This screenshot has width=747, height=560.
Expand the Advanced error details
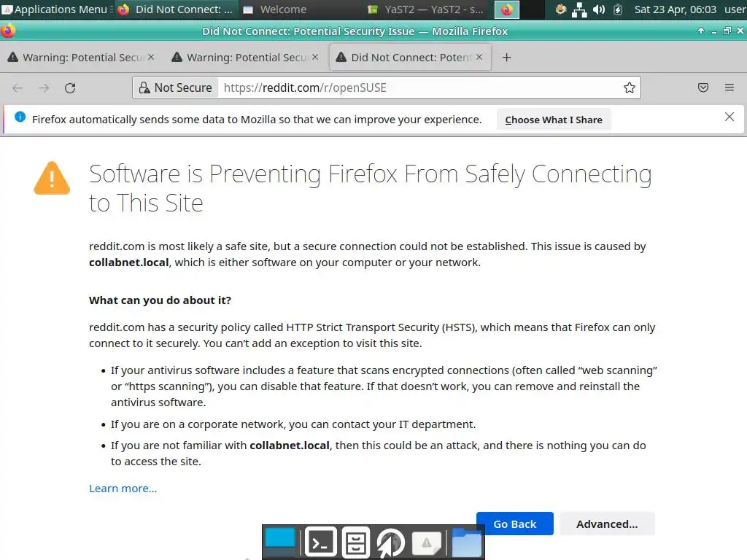point(606,524)
